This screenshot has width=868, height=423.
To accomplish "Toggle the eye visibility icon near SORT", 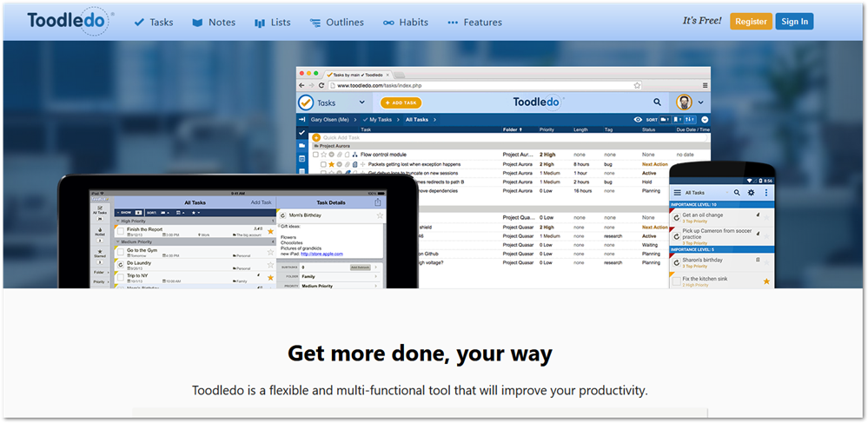I will pos(638,120).
